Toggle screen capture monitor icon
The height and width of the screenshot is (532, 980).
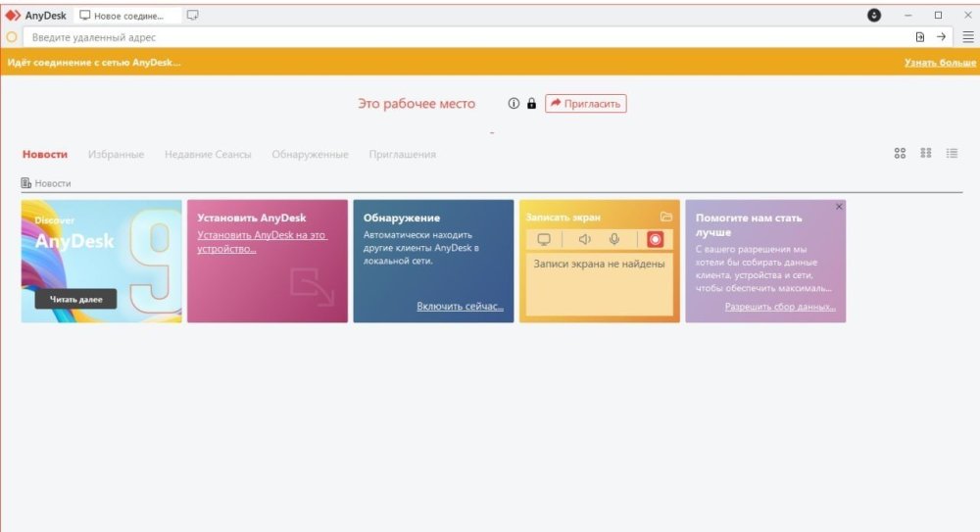coord(544,239)
